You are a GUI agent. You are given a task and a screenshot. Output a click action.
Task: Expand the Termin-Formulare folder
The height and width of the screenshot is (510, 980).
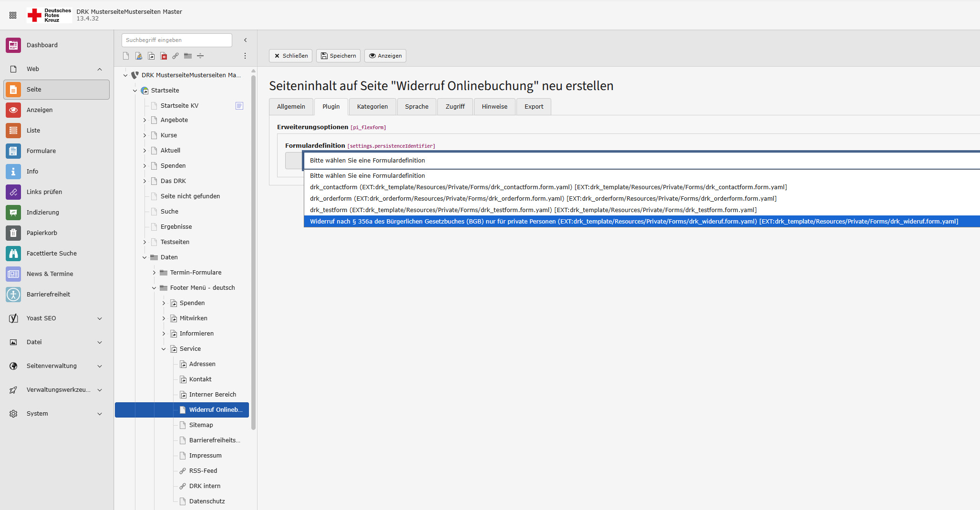154,273
